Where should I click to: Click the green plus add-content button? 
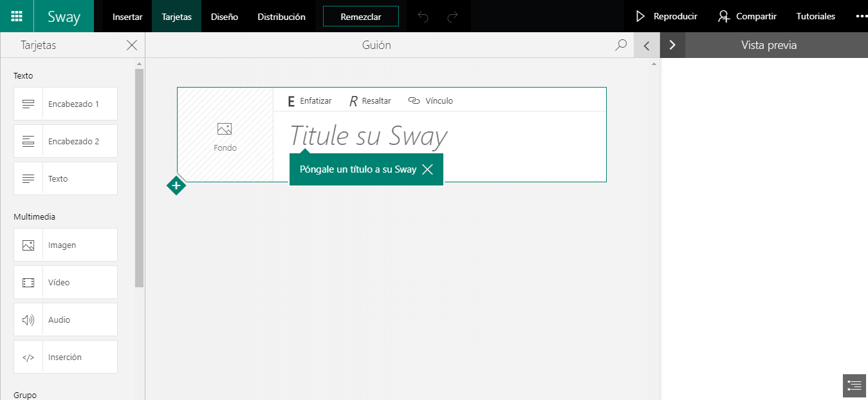pyautogui.click(x=176, y=186)
